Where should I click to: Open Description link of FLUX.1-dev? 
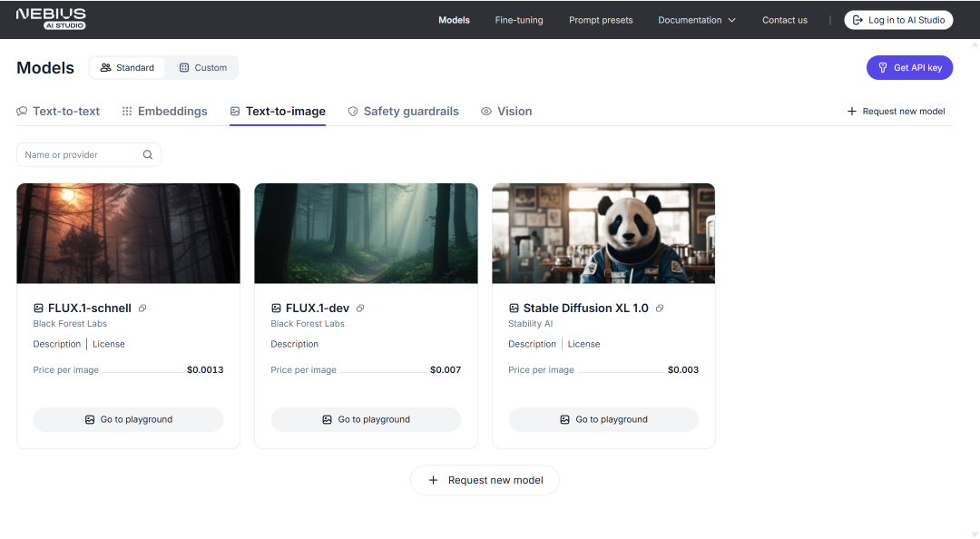point(294,344)
